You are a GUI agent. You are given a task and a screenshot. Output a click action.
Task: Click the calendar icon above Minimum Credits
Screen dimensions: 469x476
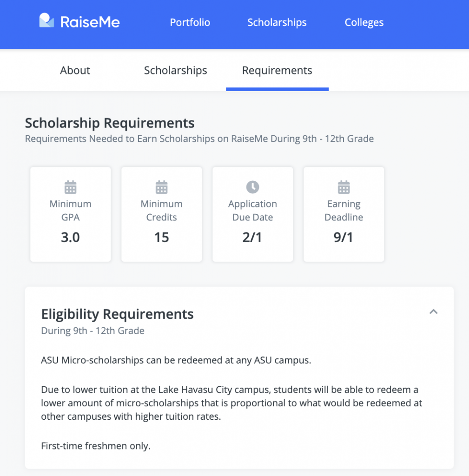tap(161, 187)
